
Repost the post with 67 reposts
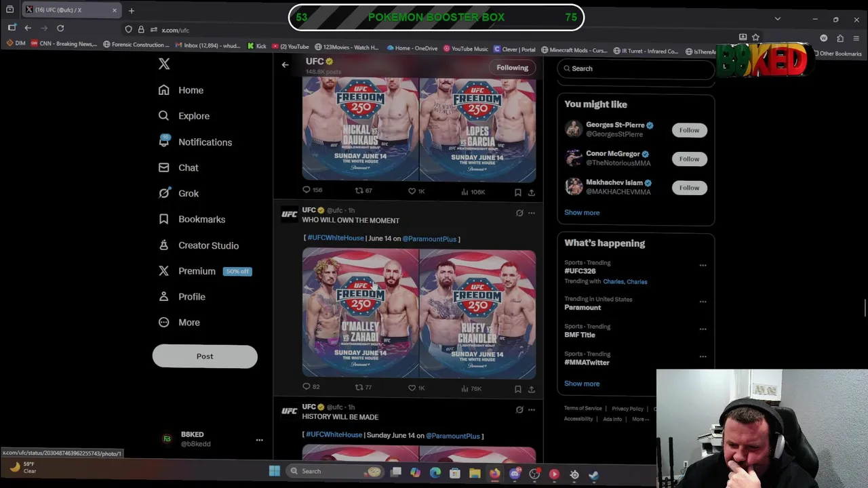pos(363,191)
